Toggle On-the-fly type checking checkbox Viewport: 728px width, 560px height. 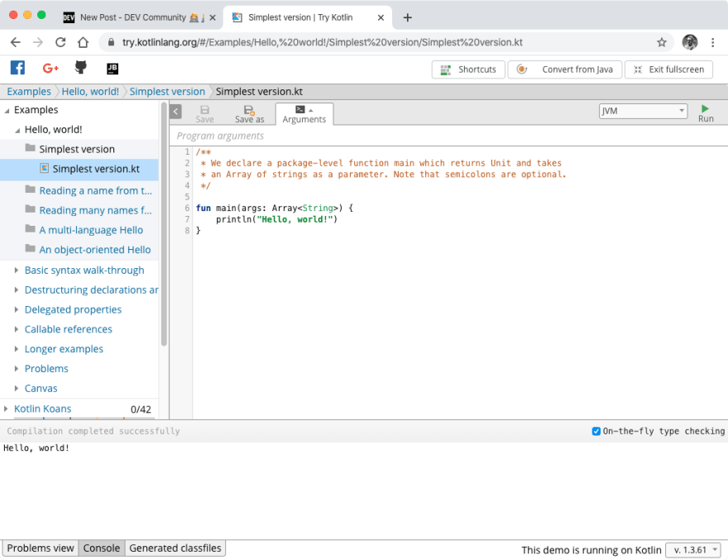pyautogui.click(x=596, y=432)
